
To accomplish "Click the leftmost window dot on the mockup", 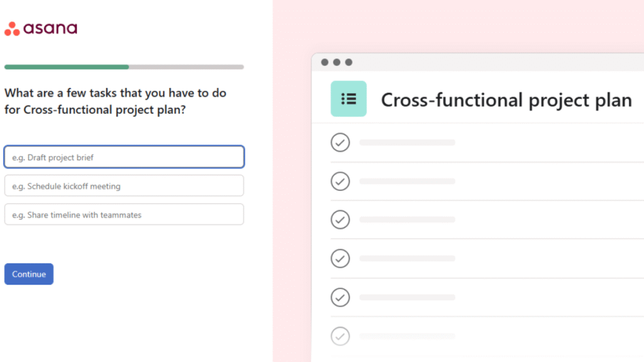I will pos(324,62).
